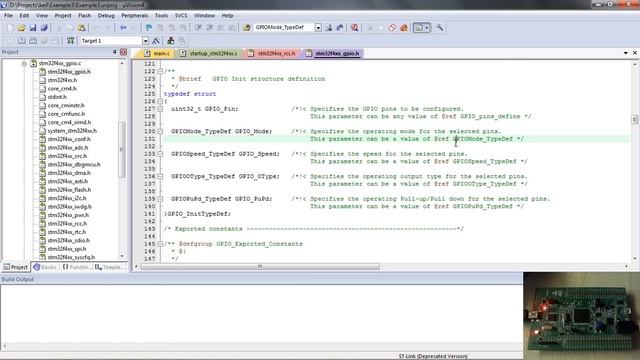Collapse the stm32f4xx_gpio.c tree node
Viewport: 640px width, 360px height.
tap(24, 63)
